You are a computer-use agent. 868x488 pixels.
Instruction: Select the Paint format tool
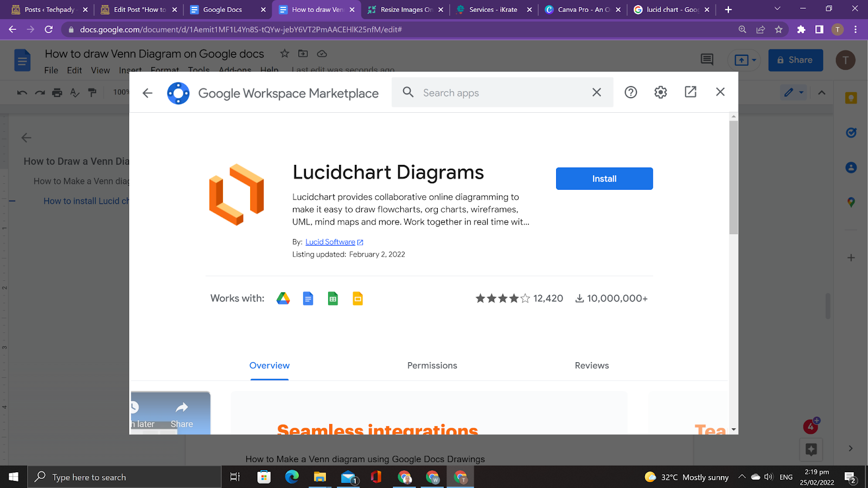click(x=92, y=93)
